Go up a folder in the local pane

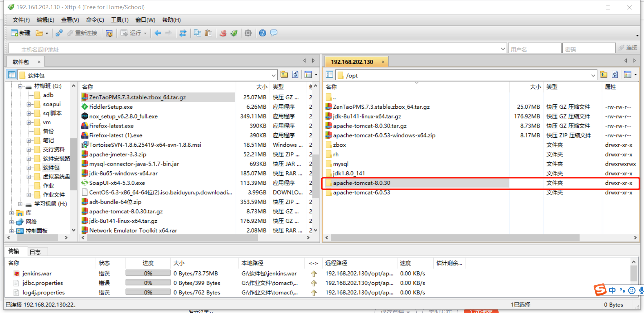[284, 75]
